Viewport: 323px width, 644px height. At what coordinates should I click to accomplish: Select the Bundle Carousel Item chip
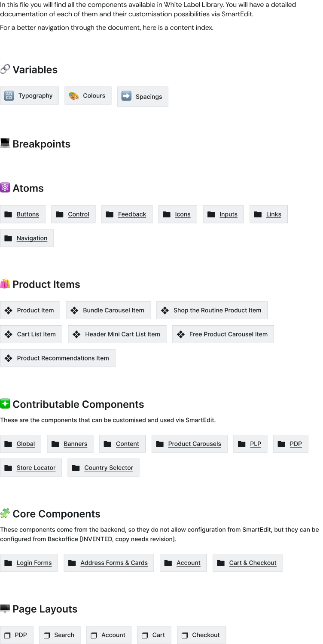pyautogui.click(x=113, y=310)
